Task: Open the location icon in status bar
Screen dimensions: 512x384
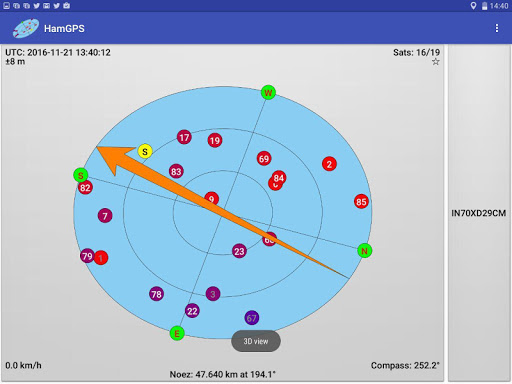Action: [473, 6]
